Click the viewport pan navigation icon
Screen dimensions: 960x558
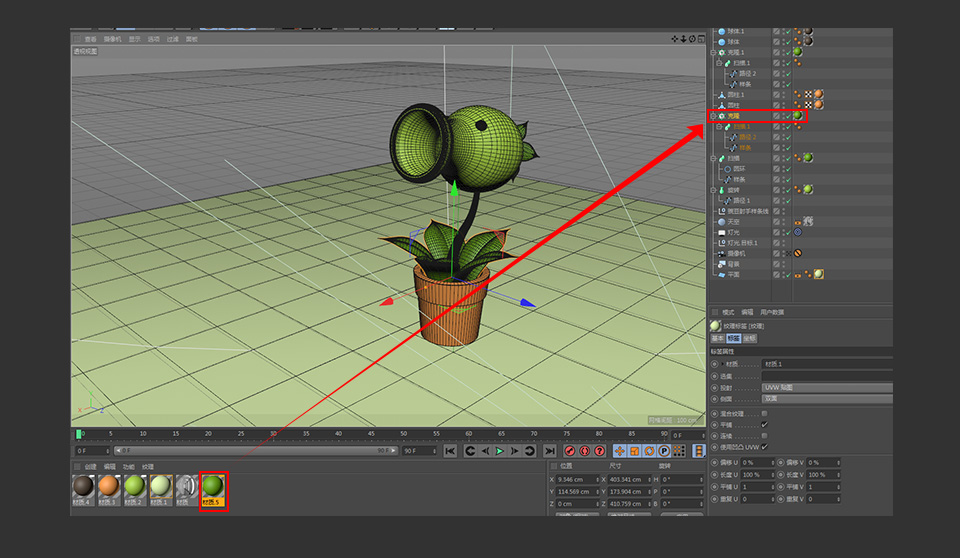coord(675,39)
